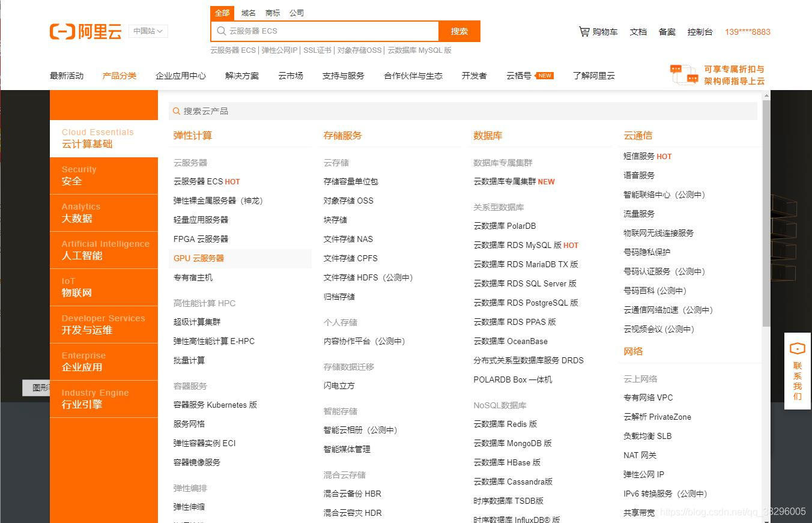The height and width of the screenshot is (523, 812).
Task: Select 安全 Security sidebar category
Action: pyautogui.click(x=104, y=176)
